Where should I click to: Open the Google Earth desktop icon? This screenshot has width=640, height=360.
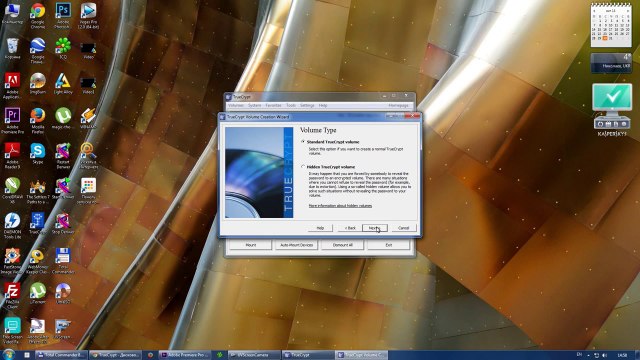point(38,50)
